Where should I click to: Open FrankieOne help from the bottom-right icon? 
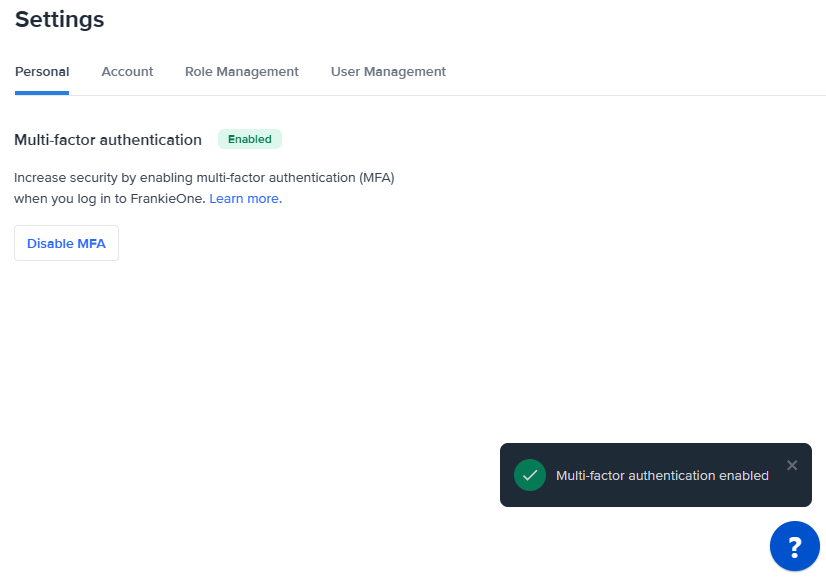click(x=795, y=546)
